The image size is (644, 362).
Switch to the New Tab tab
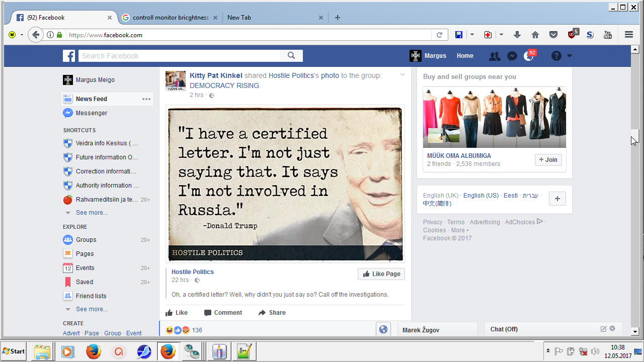click(275, 18)
